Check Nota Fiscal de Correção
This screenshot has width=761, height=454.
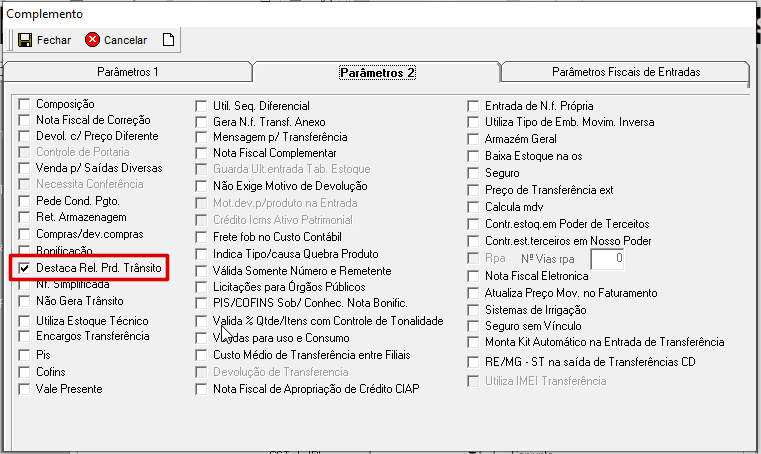24,120
